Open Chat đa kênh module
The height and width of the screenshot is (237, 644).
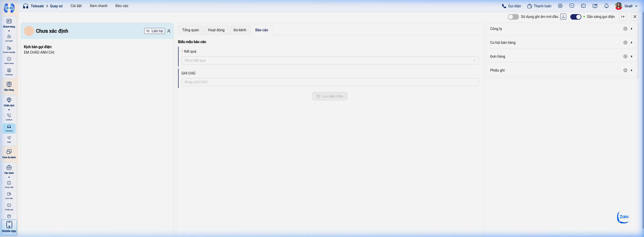tap(9, 154)
